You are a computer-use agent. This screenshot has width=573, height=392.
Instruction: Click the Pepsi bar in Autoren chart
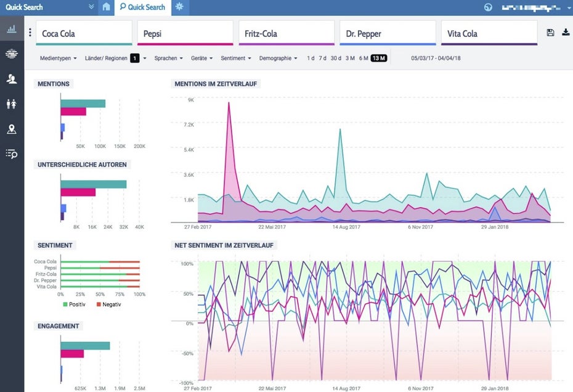(78, 192)
